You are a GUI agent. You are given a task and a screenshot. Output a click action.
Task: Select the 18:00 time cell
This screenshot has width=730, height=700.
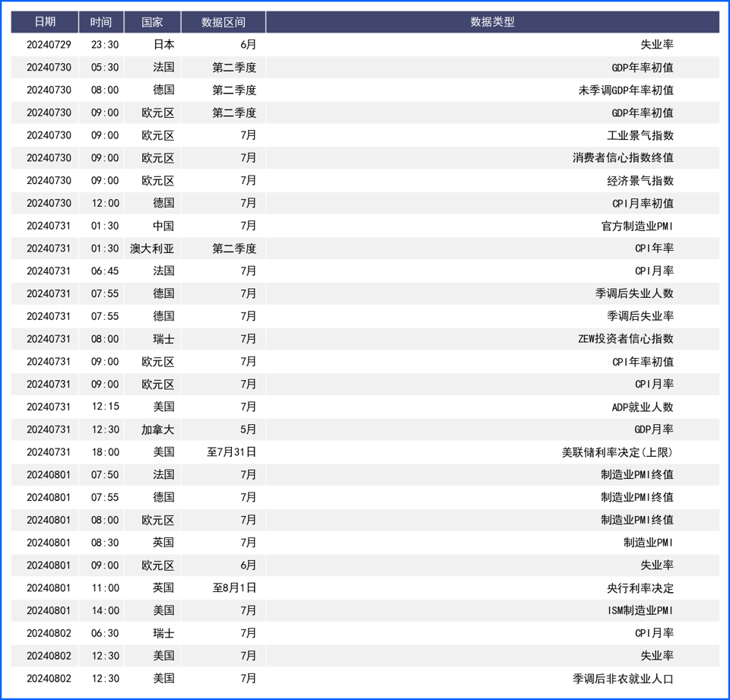tap(105, 452)
